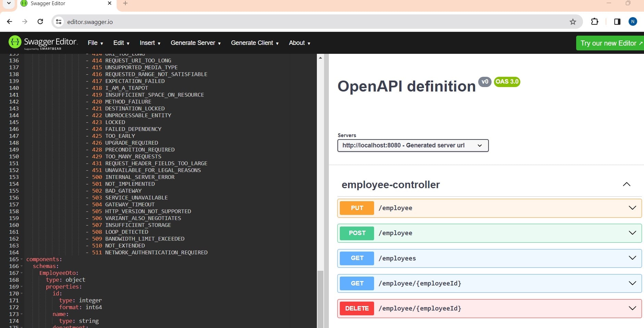Click the OAS 3.0 badge
This screenshot has width=644, height=328.
coord(507,82)
